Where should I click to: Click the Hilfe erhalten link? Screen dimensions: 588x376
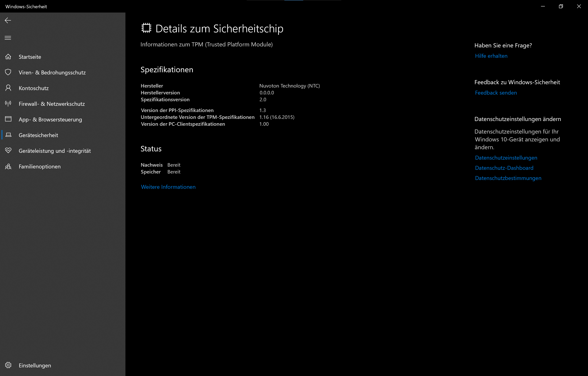coord(491,56)
